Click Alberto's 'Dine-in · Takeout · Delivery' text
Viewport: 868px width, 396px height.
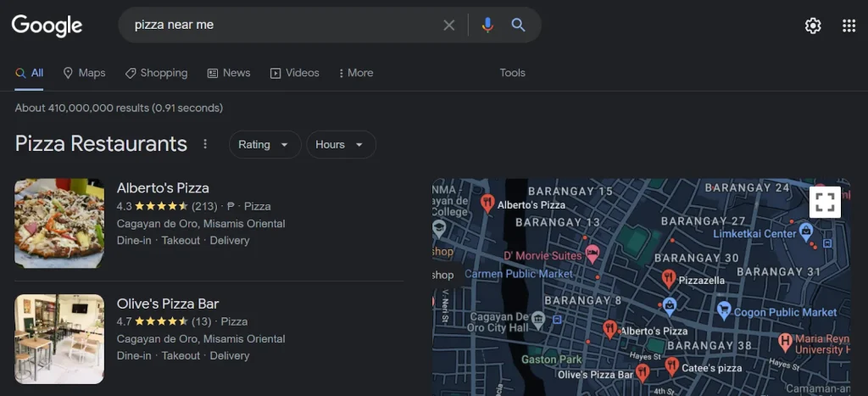[x=183, y=240]
